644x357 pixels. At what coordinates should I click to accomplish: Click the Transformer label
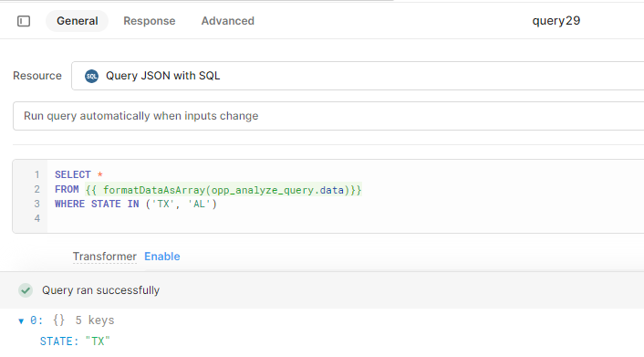(105, 257)
